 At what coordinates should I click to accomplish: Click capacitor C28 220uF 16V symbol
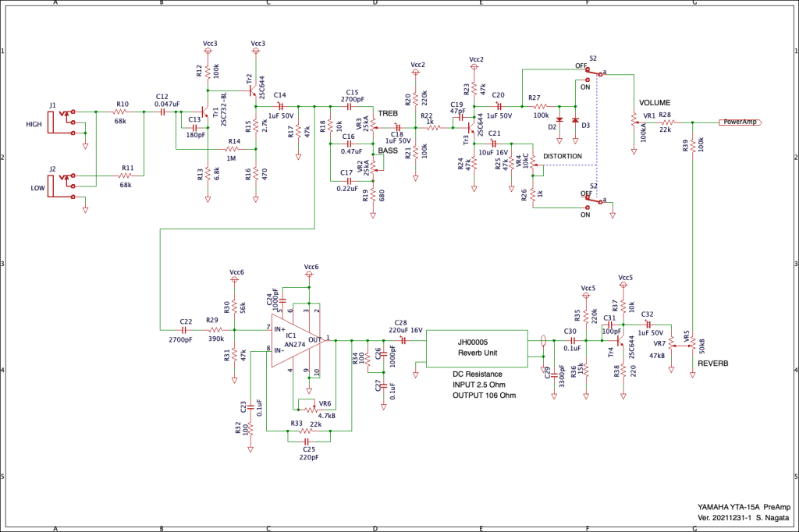(403, 340)
